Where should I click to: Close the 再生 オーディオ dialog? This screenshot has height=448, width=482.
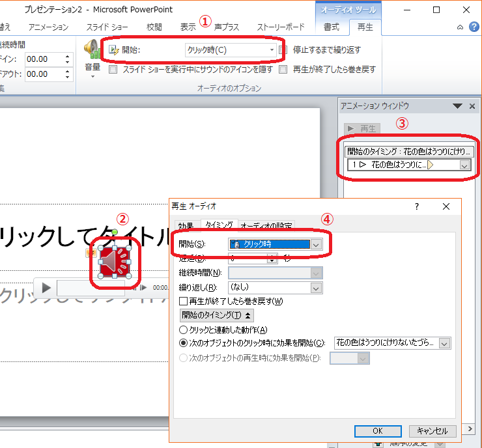446,206
